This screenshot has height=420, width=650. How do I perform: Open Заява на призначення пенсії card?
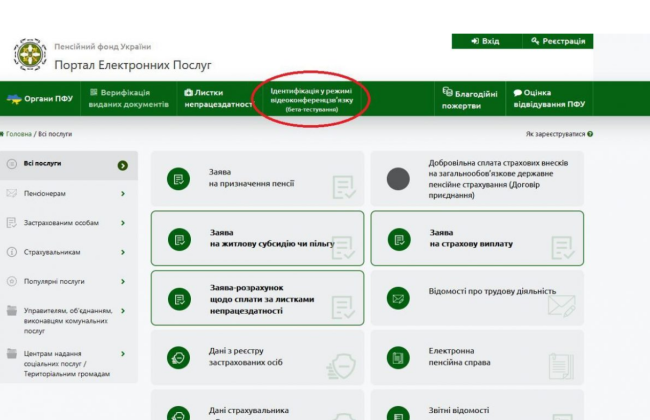point(257,179)
